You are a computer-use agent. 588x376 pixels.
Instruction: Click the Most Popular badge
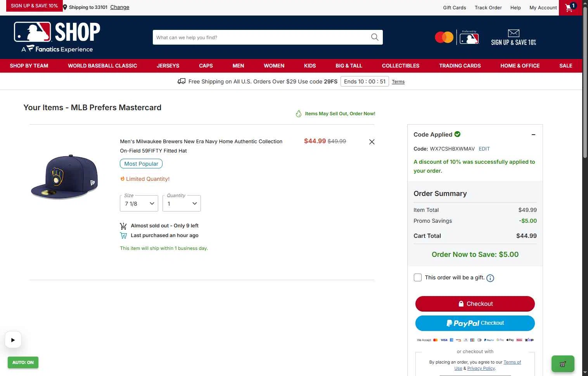(x=141, y=164)
